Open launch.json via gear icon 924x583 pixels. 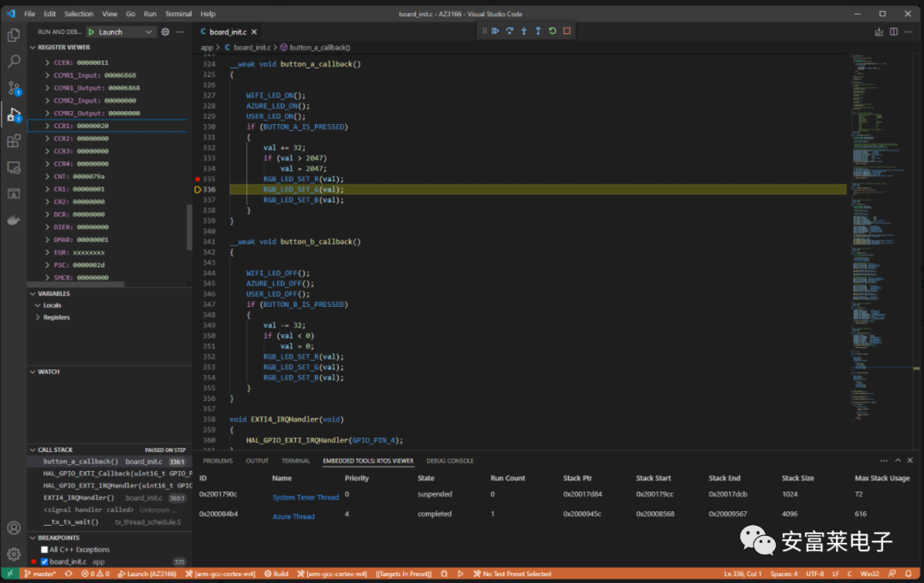(166, 32)
